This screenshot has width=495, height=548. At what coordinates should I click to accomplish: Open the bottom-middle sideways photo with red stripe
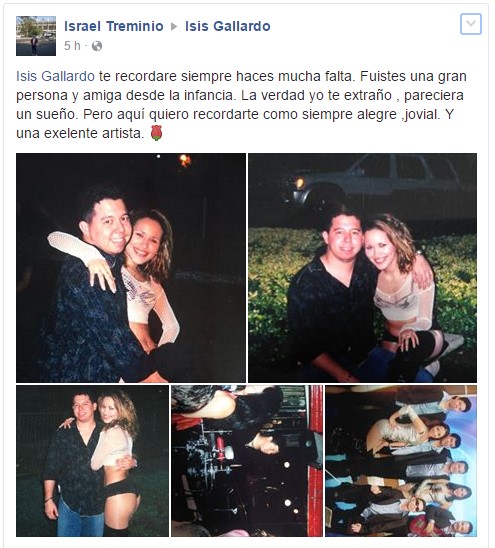click(247, 461)
